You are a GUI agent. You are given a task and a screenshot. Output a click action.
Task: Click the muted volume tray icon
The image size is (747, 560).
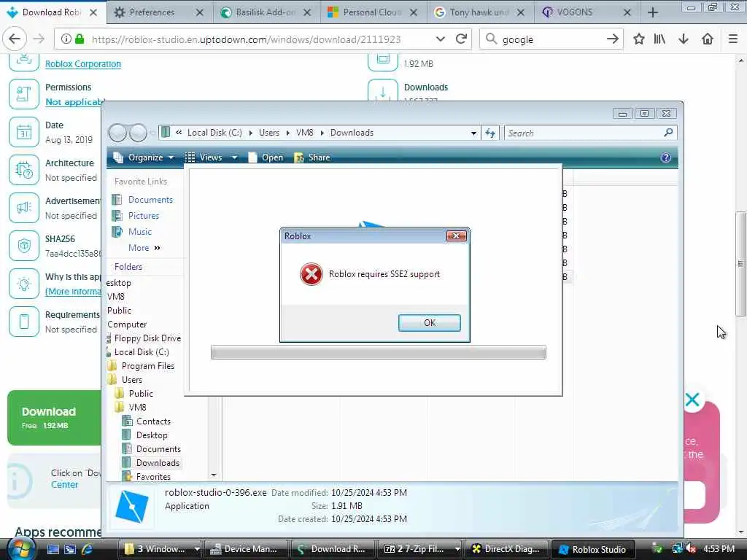[691, 549]
